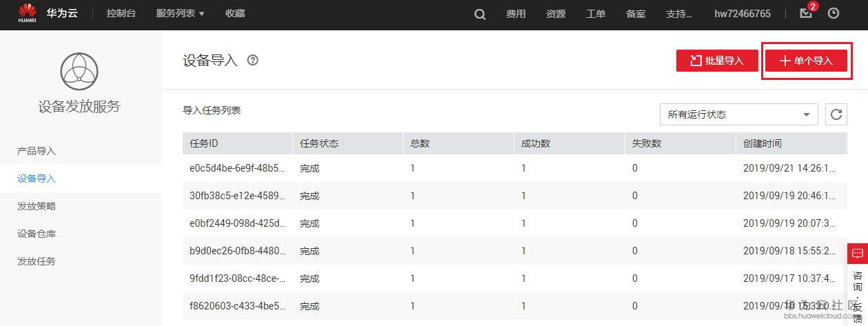
Task: Open the search magnifier icon
Action: coord(480,14)
